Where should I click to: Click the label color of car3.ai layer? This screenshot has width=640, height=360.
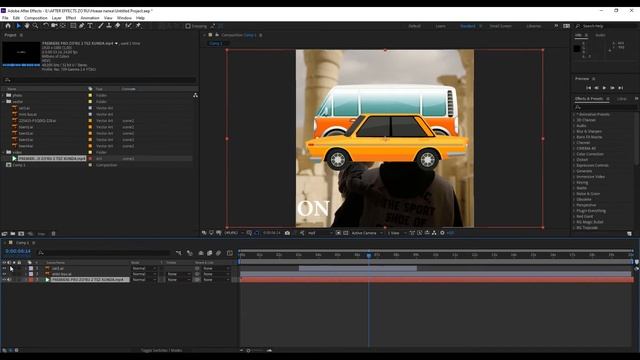(x=31, y=269)
